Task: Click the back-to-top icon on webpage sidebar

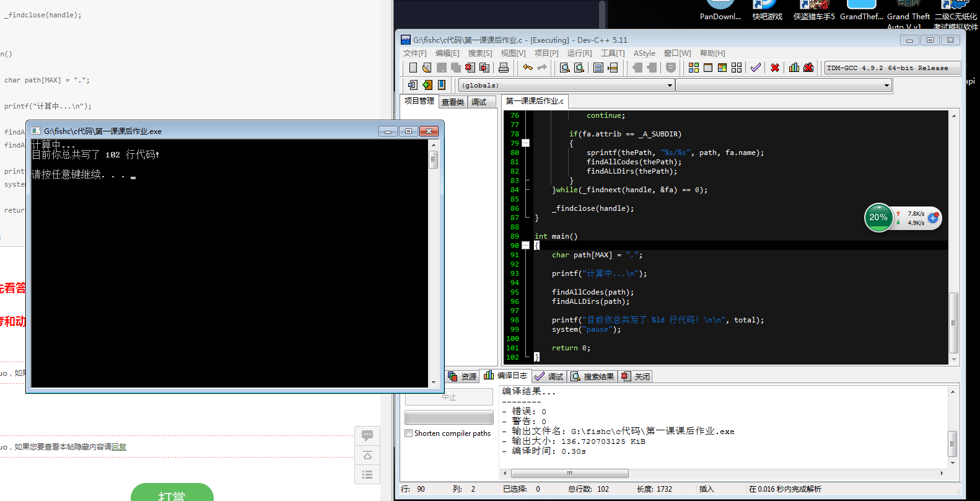Action: point(367,455)
